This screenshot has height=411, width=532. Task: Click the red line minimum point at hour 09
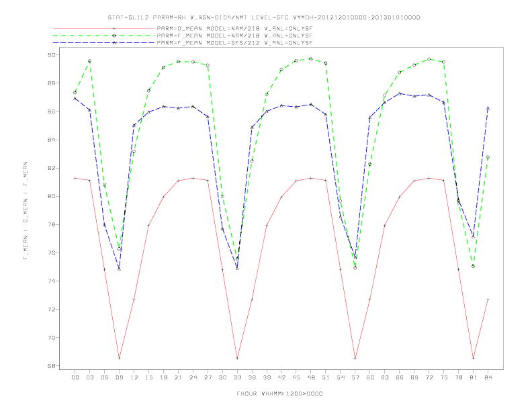[x=119, y=358]
